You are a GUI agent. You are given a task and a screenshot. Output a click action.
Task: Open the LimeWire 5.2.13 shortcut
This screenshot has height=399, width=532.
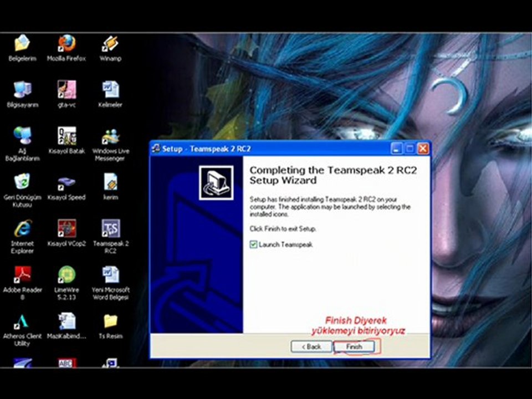pyautogui.click(x=66, y=274)
